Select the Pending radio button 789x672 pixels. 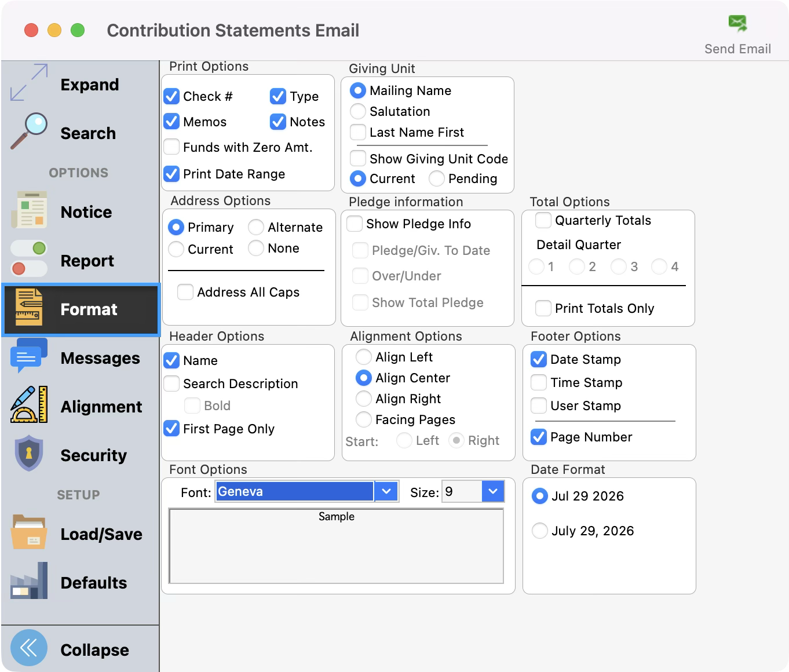[437, 178]
